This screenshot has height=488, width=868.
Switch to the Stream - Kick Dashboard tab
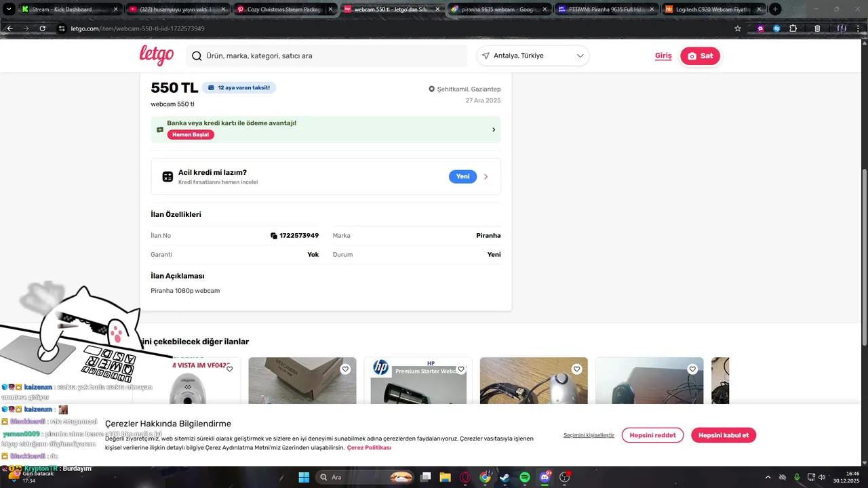(x=70, y=9)
